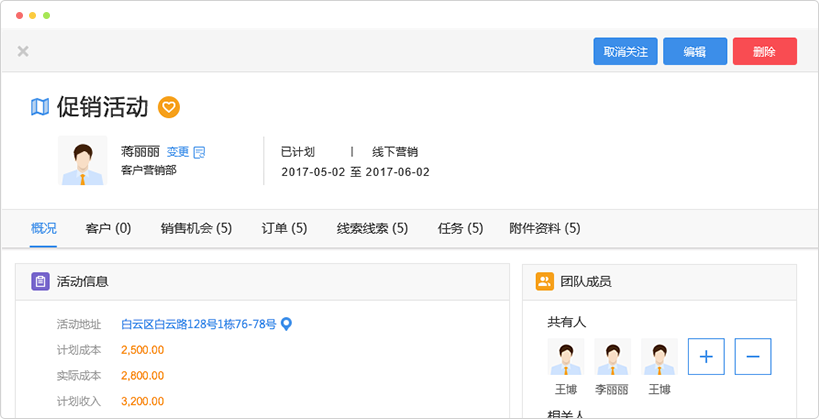The height and width of the screenshot is (419, 819).
Task: Open the 白云区白云路128号 address link
Action: pyautogui.click(x=198, y=324)
